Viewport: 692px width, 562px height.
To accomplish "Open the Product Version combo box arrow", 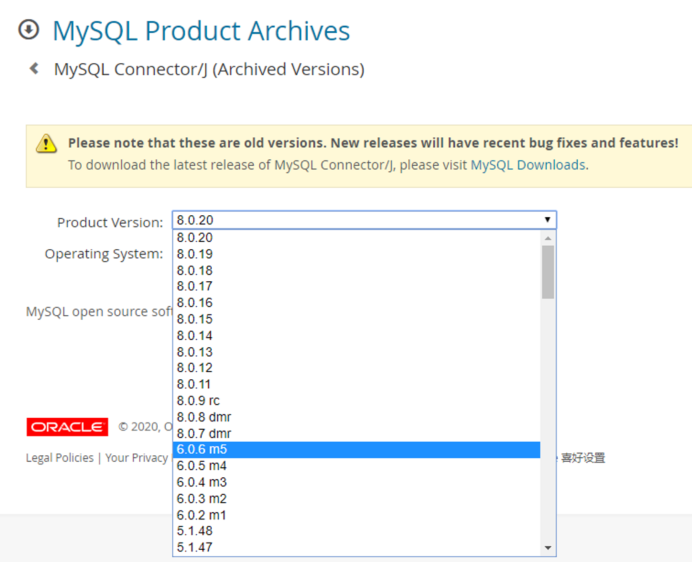I will tap(547, 220).
